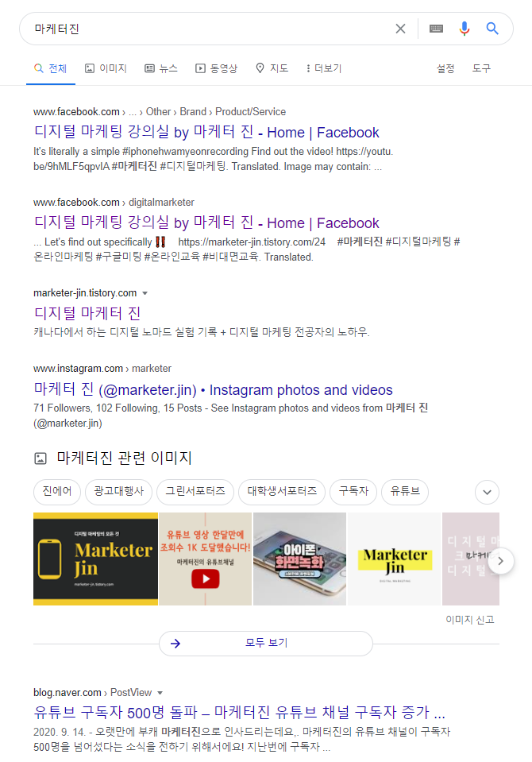
Task: Expand dropdown arrow beside blog.naver.com PostView
Action: tap(160, 693)
